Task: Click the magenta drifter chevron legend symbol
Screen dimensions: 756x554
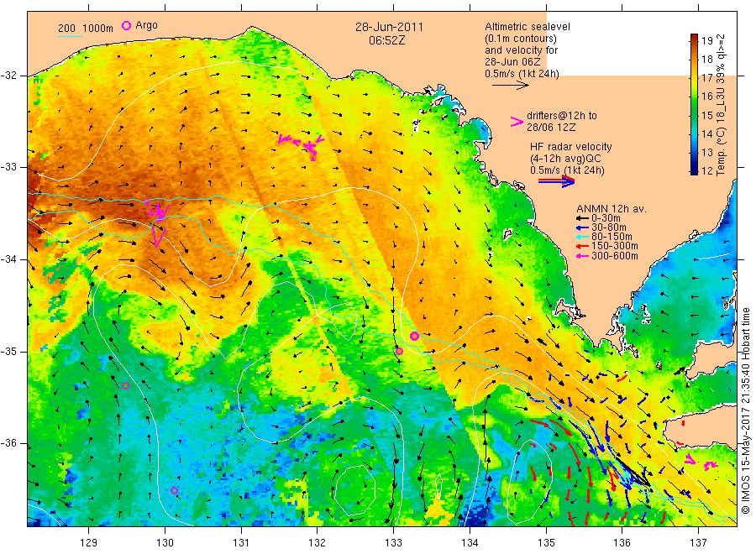Action: pos(517,122)
